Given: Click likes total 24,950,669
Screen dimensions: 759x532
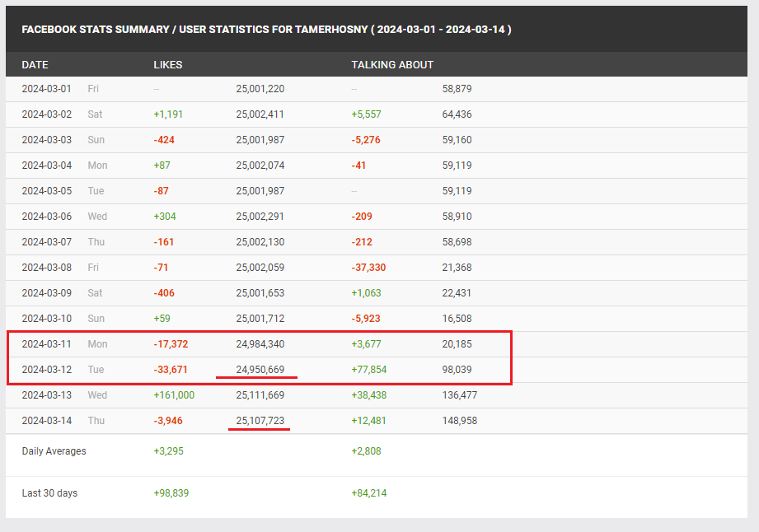Looking at the screenshot, I should 260,370.
